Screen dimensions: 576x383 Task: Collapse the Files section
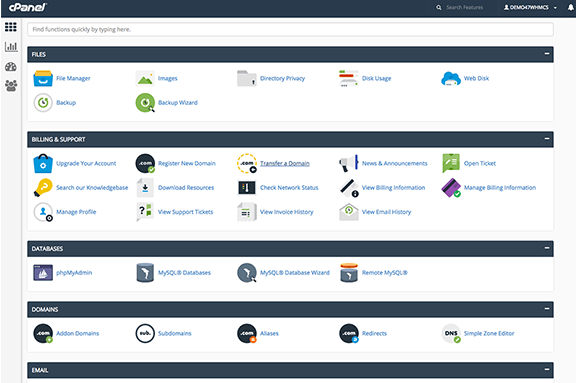[547, 54]
